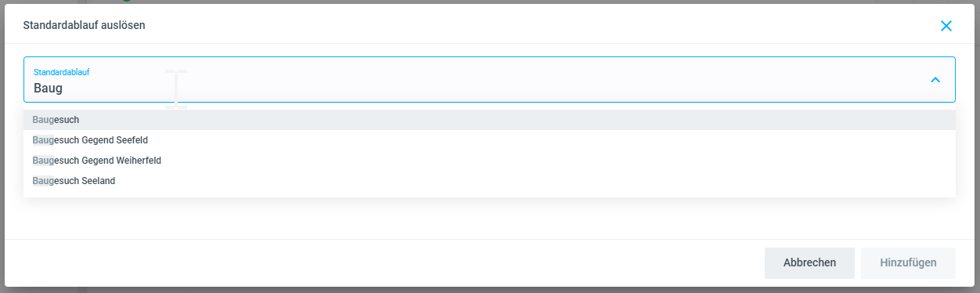Close the Standardablauf auslösen dialog
The height and width of the screenshot is (293, 980).
(946, 26)
